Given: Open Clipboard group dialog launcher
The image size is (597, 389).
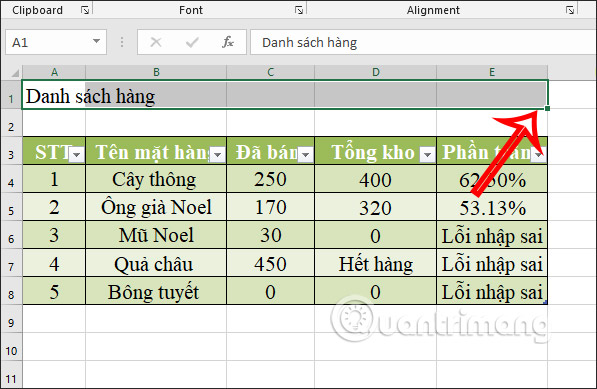Looking at the screenshot, I should 85,10.
